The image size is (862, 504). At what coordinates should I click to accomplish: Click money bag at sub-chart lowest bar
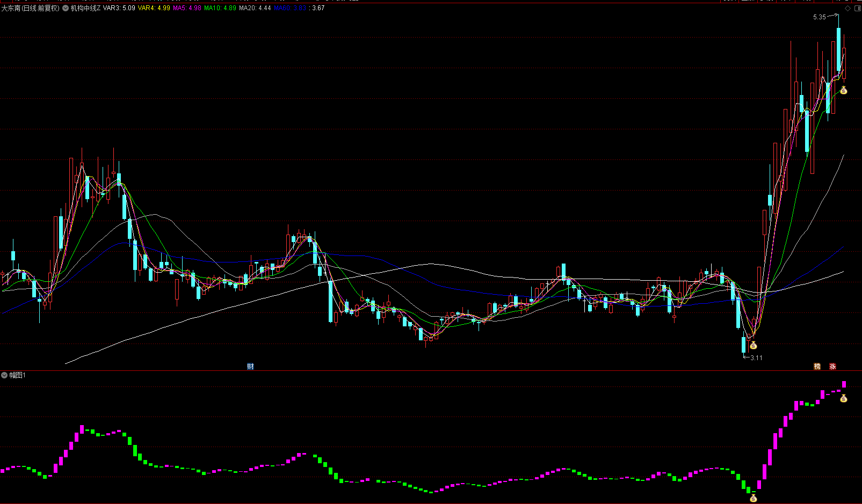pyautogui.click(x=753, y=498)
